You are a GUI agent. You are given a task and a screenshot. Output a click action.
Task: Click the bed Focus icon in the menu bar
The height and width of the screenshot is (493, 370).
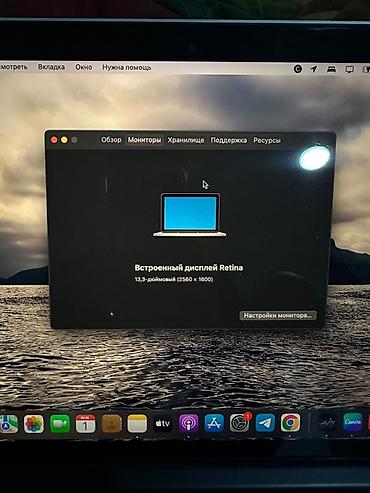pos(331,69)
